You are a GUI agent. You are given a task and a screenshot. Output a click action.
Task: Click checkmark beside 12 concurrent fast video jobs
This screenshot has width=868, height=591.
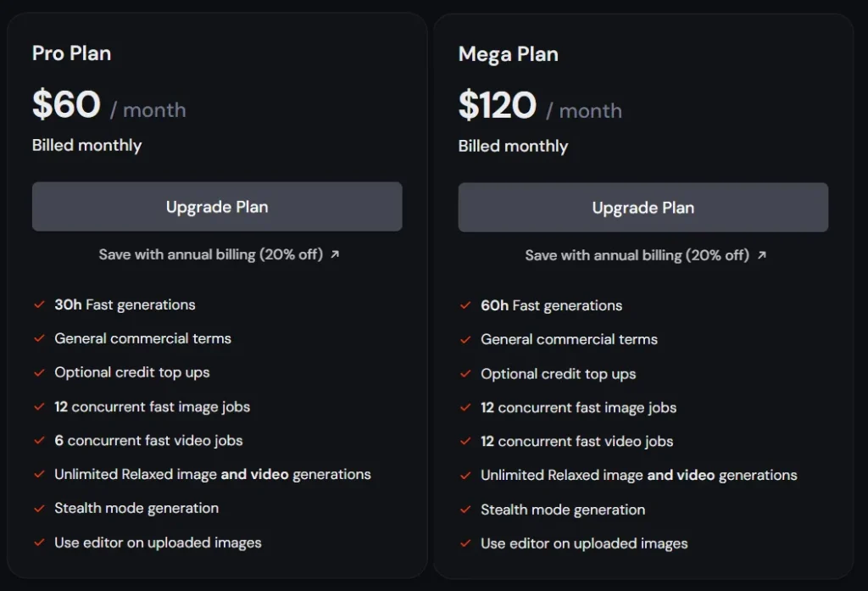pyautogui.click(x=465, y=442)
